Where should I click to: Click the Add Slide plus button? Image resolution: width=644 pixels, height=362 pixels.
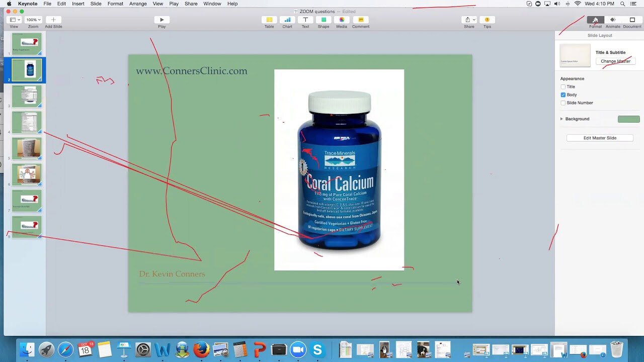tap(53, 20)
